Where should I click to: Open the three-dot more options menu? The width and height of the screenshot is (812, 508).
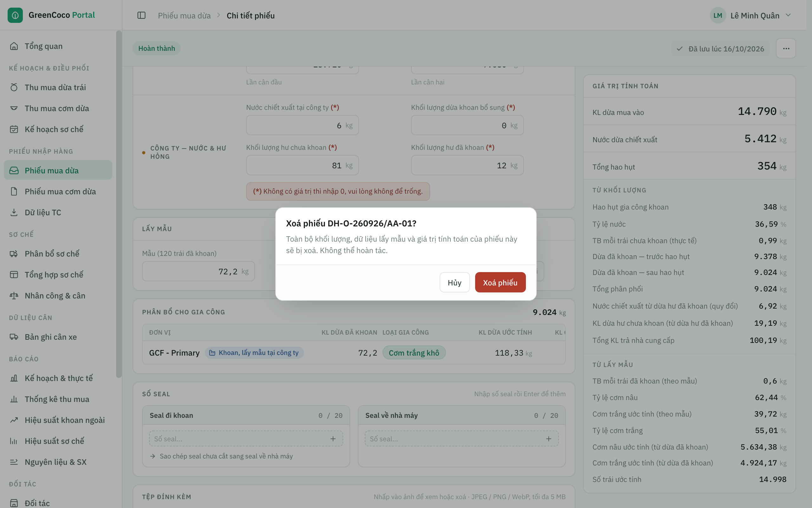pyautogui.click(x=786, y=48)
